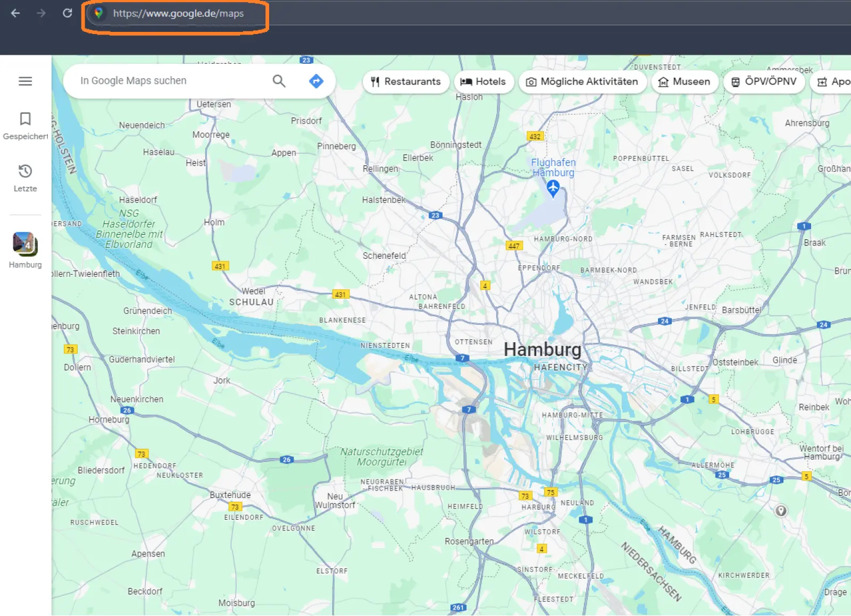This screenshot has height=616, width=851.
Task: Click the Barsbüttel town label
Action: tap(741, 310)
